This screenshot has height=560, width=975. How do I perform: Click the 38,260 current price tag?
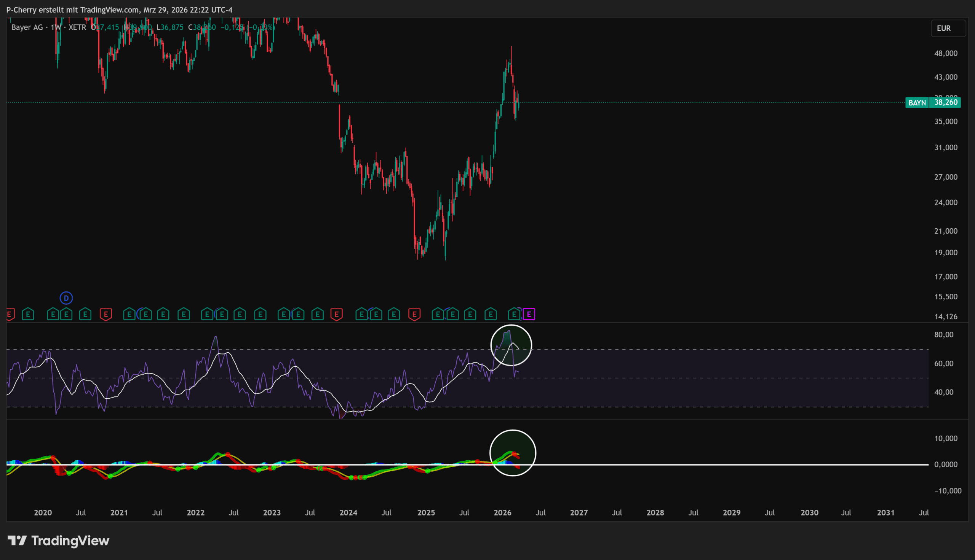click(x=945, y=102)
